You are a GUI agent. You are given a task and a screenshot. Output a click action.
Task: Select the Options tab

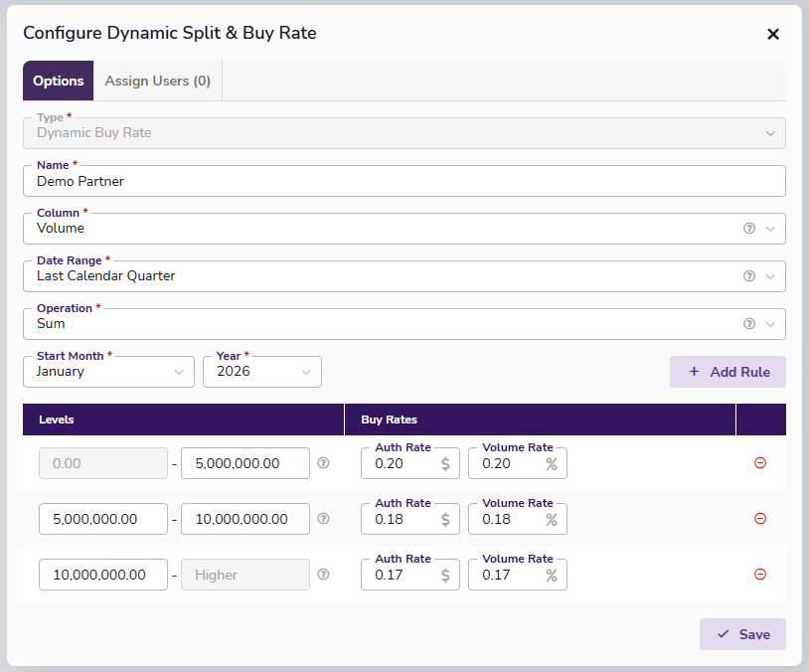coord(58,82)
